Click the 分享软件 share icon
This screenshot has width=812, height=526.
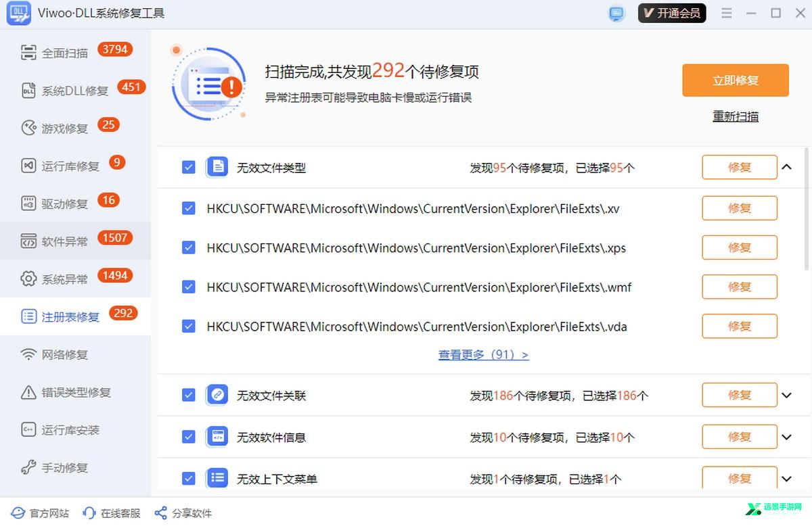click(x=160, y=513)
